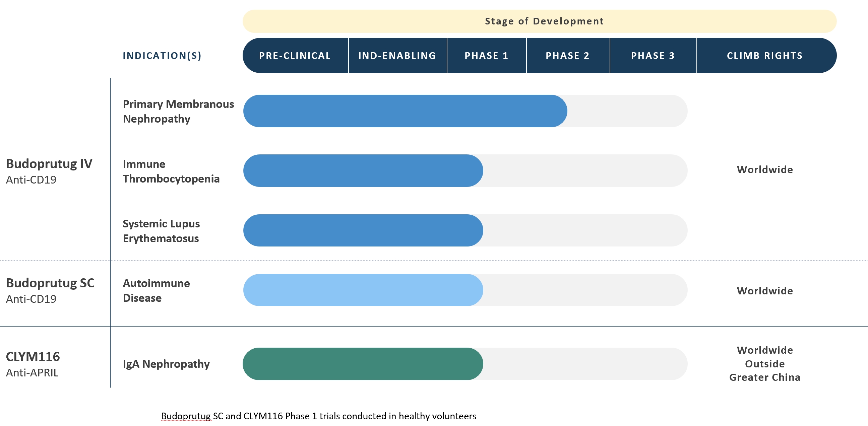The width and height of the screenshot is (868, 426).
Task: Click Worldwide rights for Budoprutug SC
Action: [x=764, y=291]
